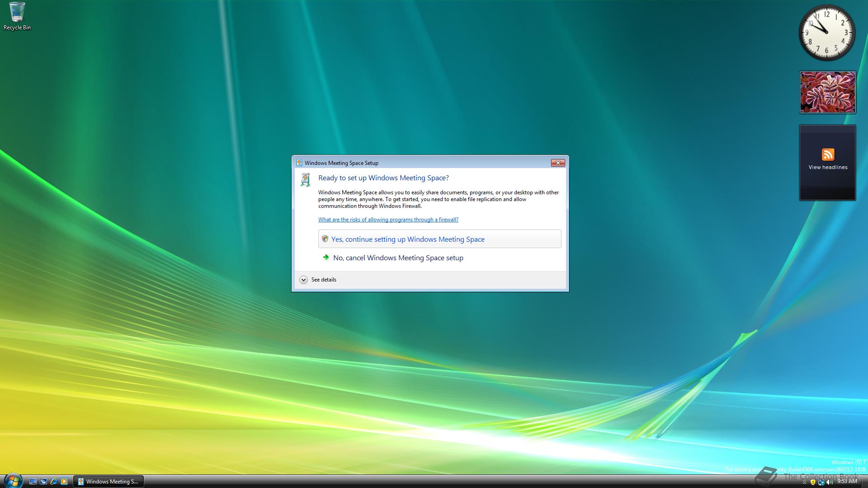Launch Internet Explorer from Quick Launch
Image resolution: width=868 pixels, height=488 pixels.
(54, 482)
